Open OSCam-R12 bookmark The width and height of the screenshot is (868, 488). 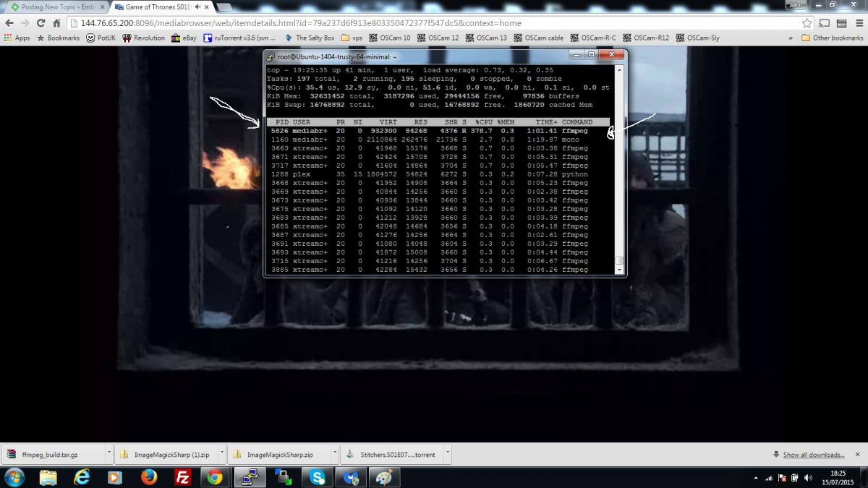click(647, 38)
